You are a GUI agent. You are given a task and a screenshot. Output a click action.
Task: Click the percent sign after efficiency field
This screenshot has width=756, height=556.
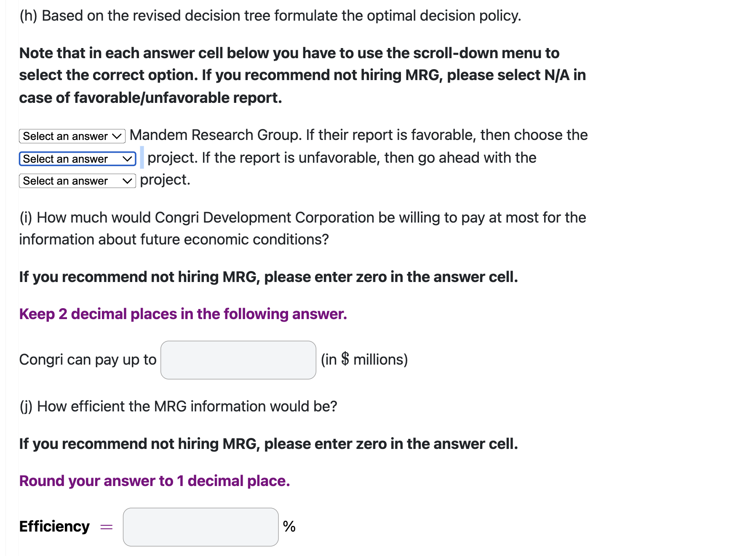[x=289, y=526]
